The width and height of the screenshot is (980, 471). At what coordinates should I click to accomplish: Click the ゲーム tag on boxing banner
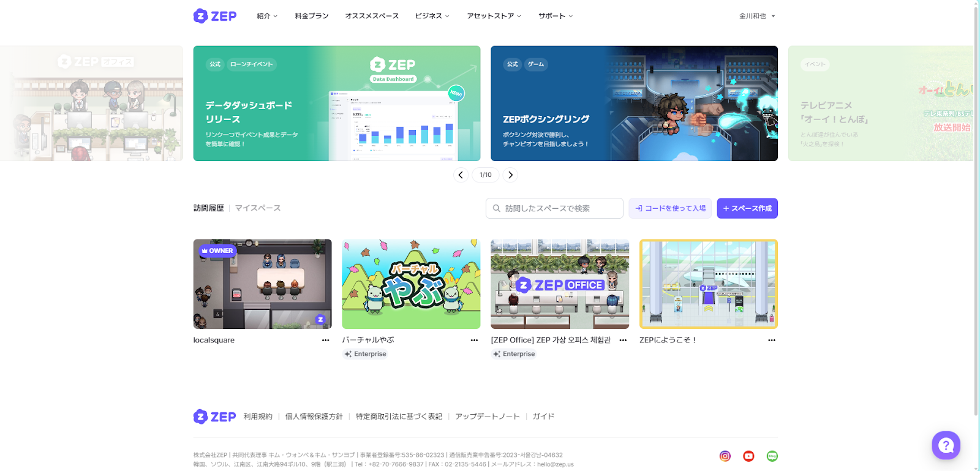[x=536, y=64]
